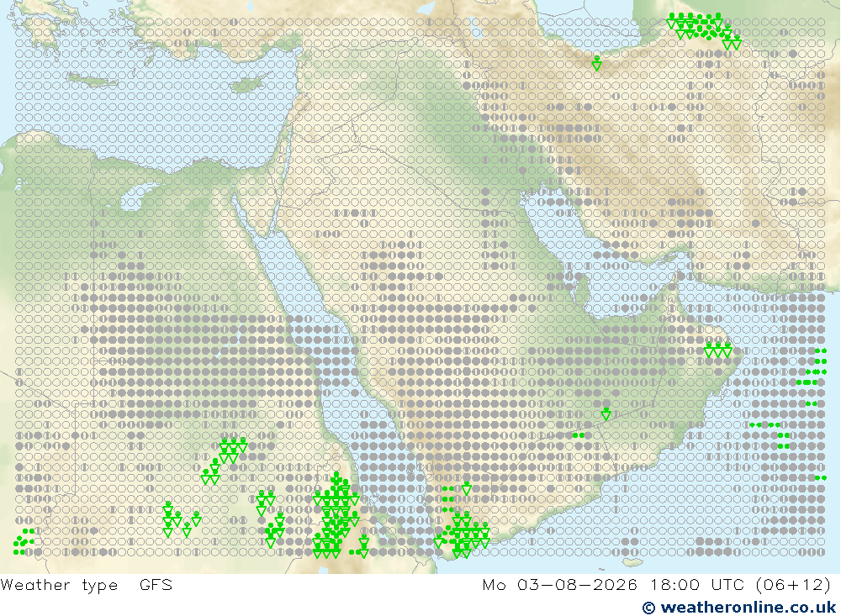Click the date "Mo 03-08-2026"
841x616 pixels.
(560, 584)
